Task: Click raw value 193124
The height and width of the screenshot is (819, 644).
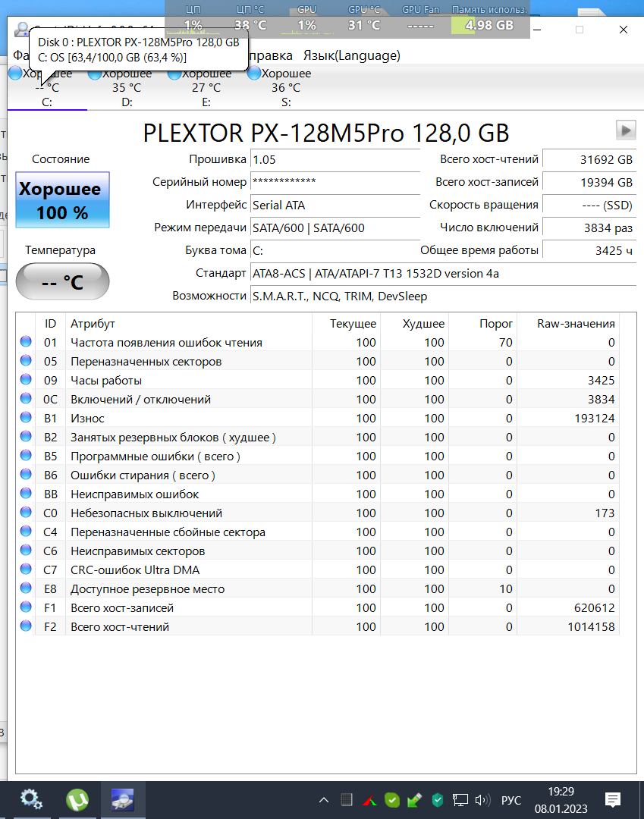Action: (x=595, y=418)
